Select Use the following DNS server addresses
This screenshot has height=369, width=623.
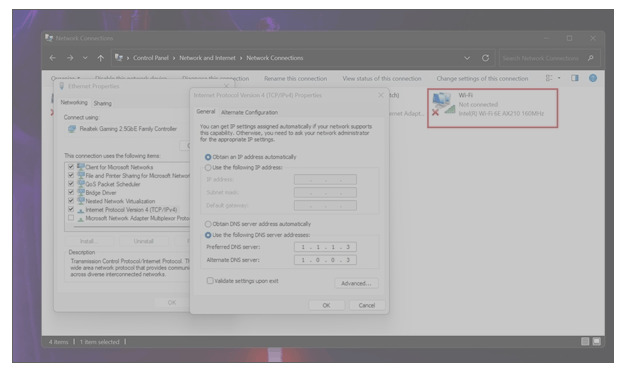208,235
